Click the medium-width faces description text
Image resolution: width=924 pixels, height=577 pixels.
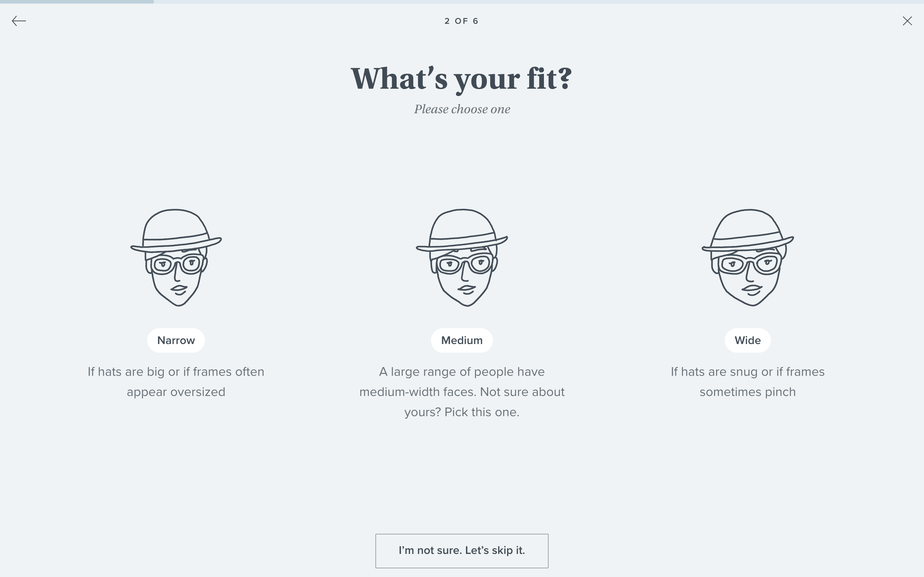pyautogui.click(x=462, y=392)
